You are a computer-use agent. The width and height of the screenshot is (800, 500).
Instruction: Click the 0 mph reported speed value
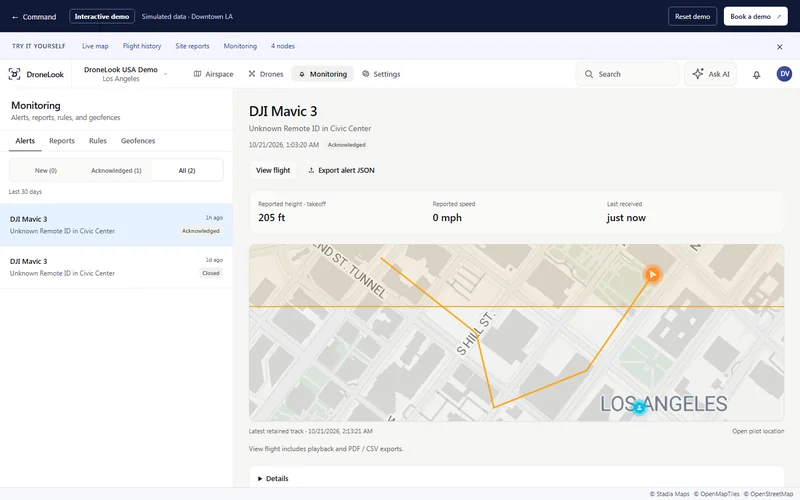coord(447,218)
